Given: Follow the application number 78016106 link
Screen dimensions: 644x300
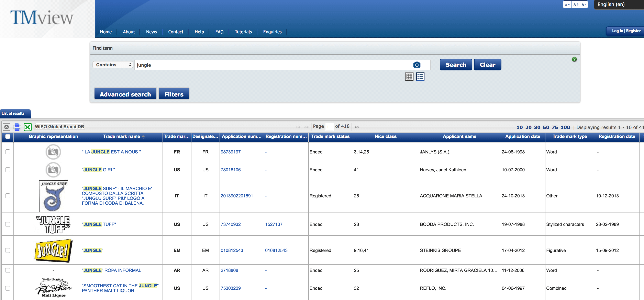Looking at the screenshot, I should point(231,170).
